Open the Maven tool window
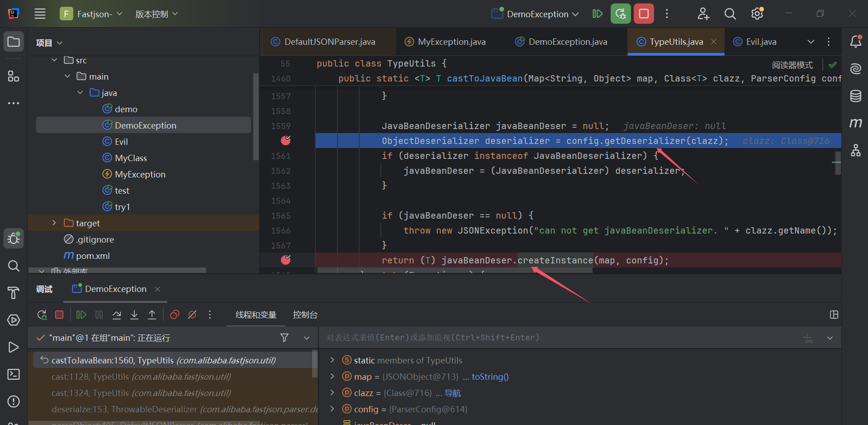868x425 pixels. (x=856, y=123)
